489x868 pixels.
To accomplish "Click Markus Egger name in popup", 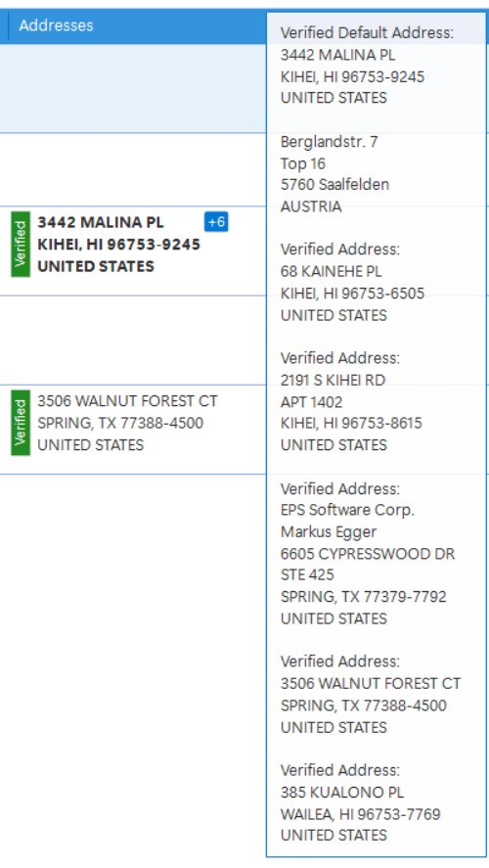I will pos(329,531).
